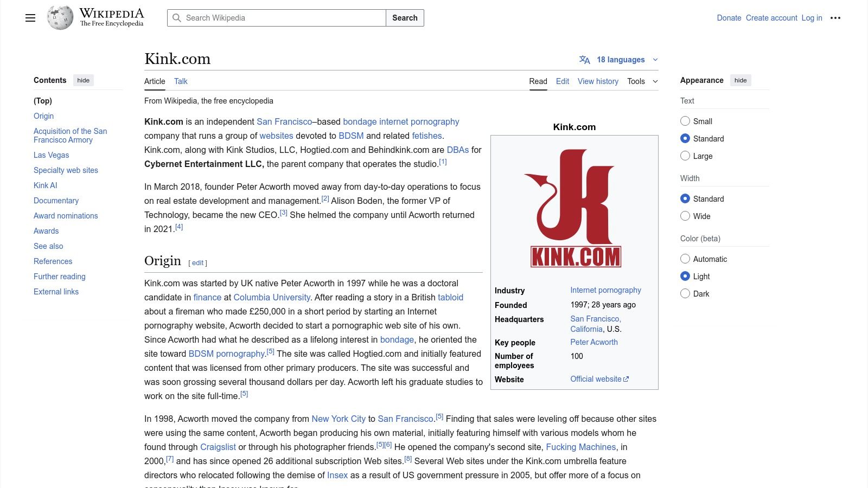Switch to the Talk tab
This screenshot has height=488, width=868.
click(181, 81)
